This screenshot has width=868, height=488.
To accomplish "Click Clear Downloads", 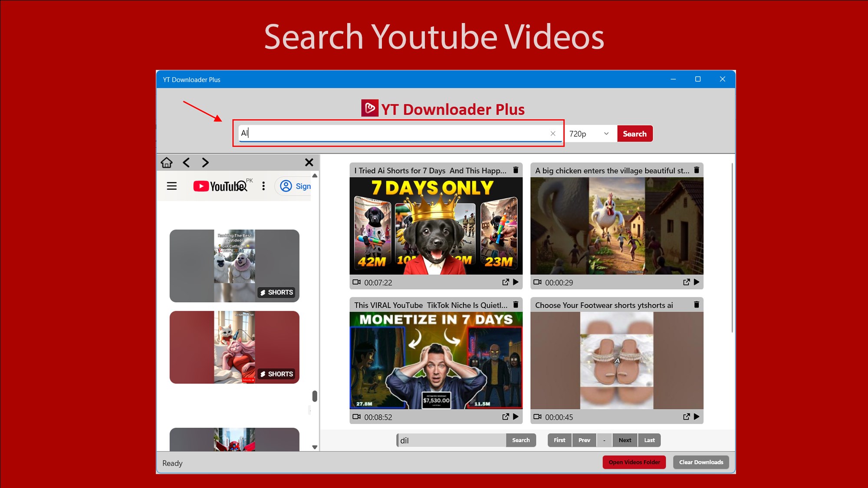I will pyautogui.click(x=701, y=462).
